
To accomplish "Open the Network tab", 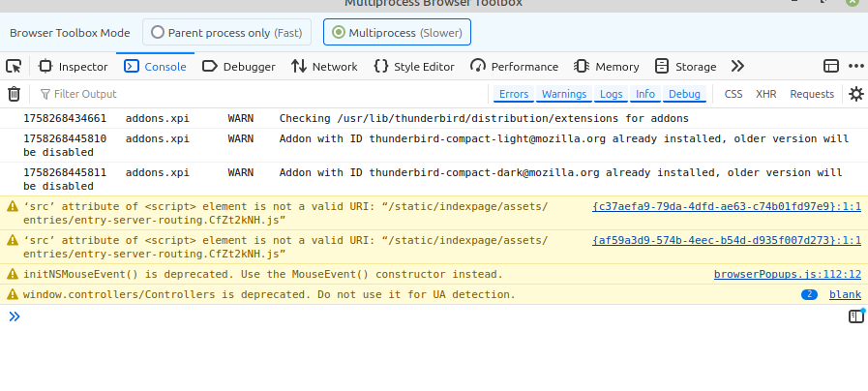I will coord(324,67).
